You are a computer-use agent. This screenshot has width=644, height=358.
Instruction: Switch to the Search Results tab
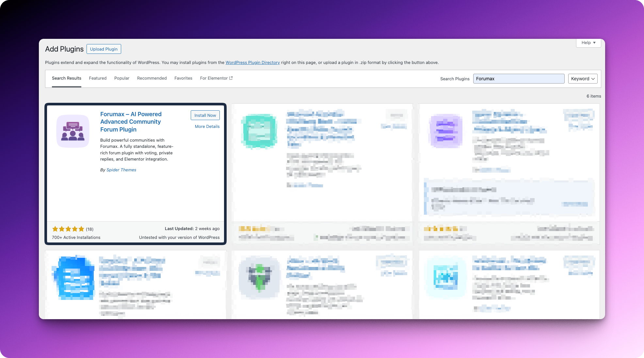(67, 78)
